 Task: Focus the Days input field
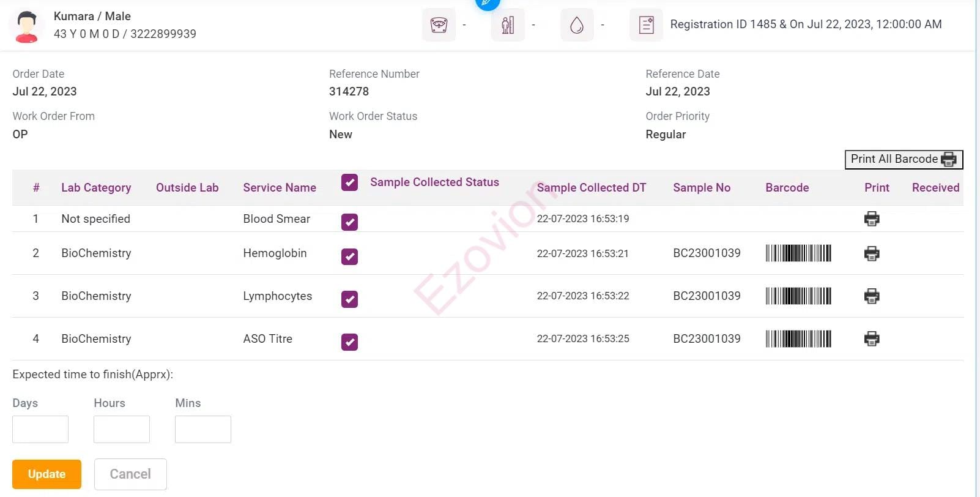coord(40,429)
